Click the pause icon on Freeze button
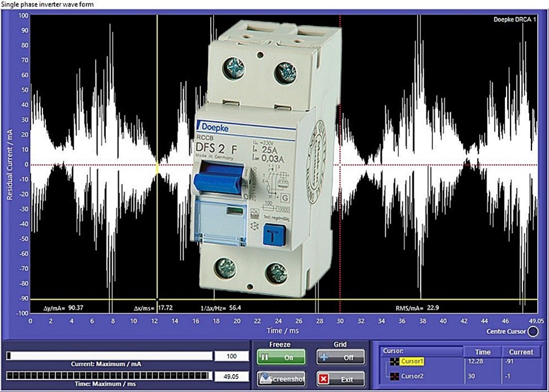The width and height of the screenshot is (549, 392). click(x=264, y=357)
